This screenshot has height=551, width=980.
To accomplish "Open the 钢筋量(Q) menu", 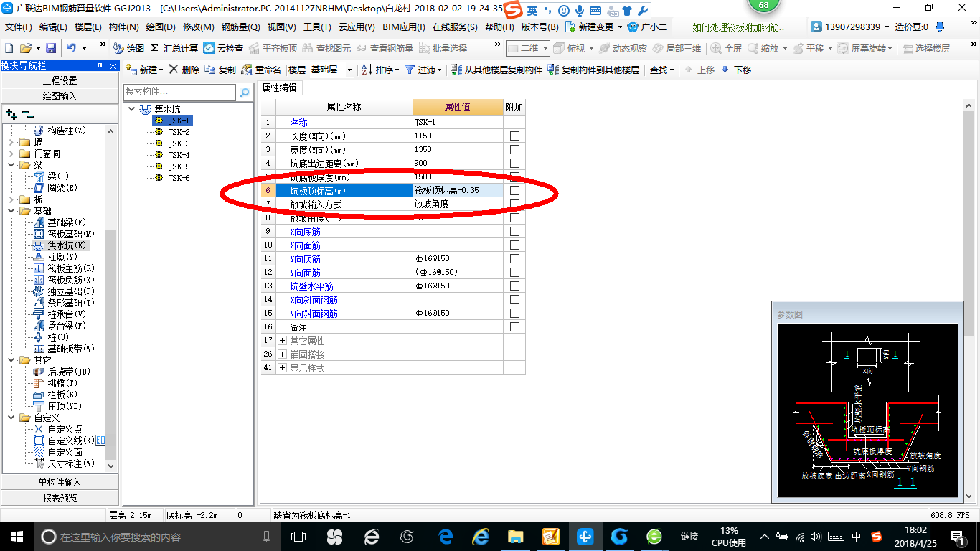I will click(x=240, y=27).
